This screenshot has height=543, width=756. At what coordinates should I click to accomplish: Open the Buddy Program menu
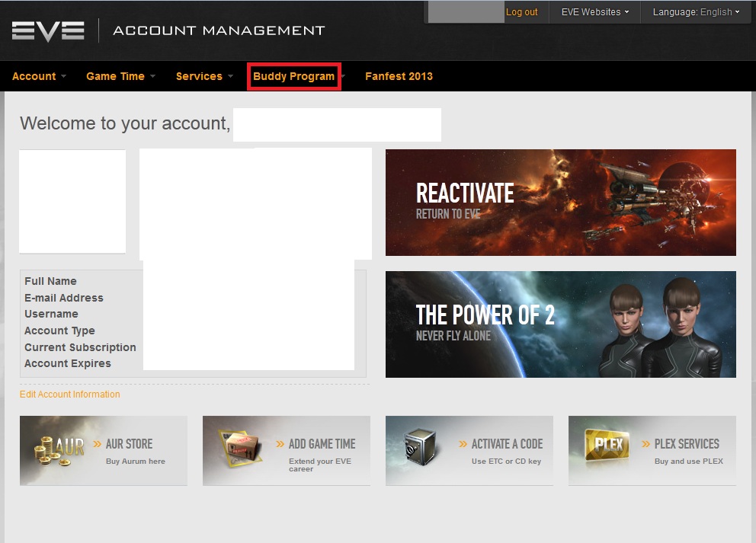click(293, 76)
